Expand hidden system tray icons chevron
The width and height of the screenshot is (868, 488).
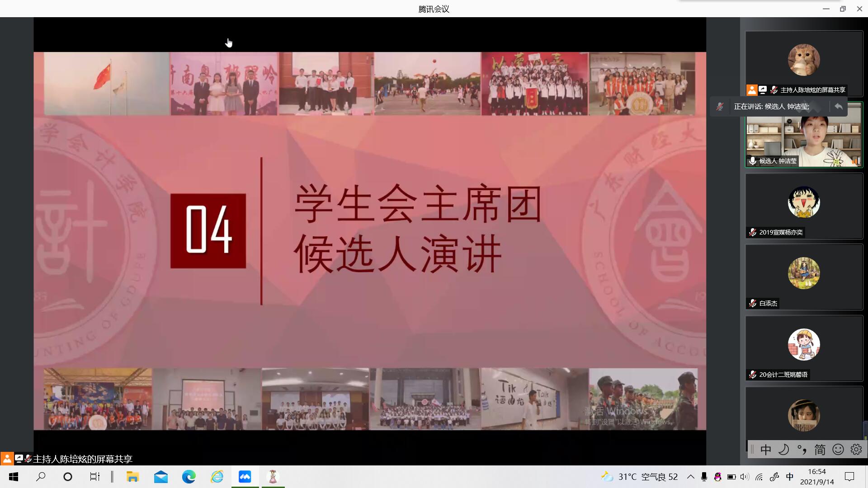(690, 477)
